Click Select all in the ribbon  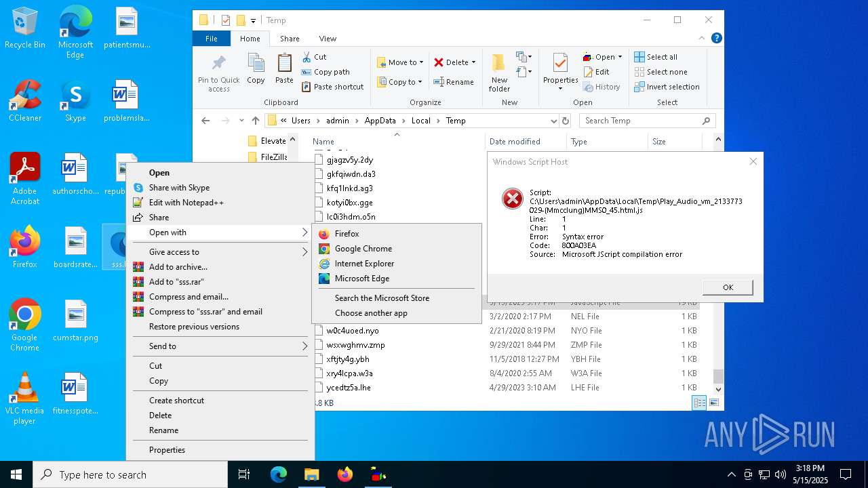pyautogui.click(x=655, y=57)
